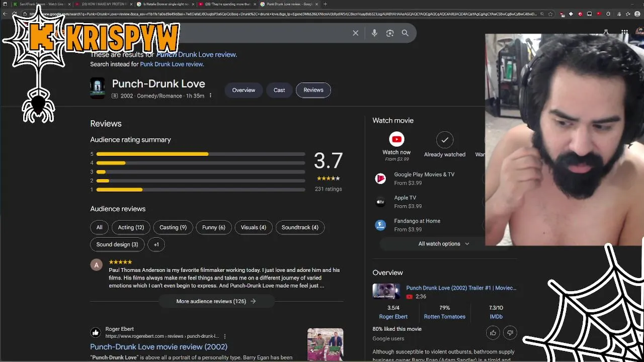Click the Punch-Drunk Love poster thumbnail
This screenshot has height=362, width=644.
98,88
